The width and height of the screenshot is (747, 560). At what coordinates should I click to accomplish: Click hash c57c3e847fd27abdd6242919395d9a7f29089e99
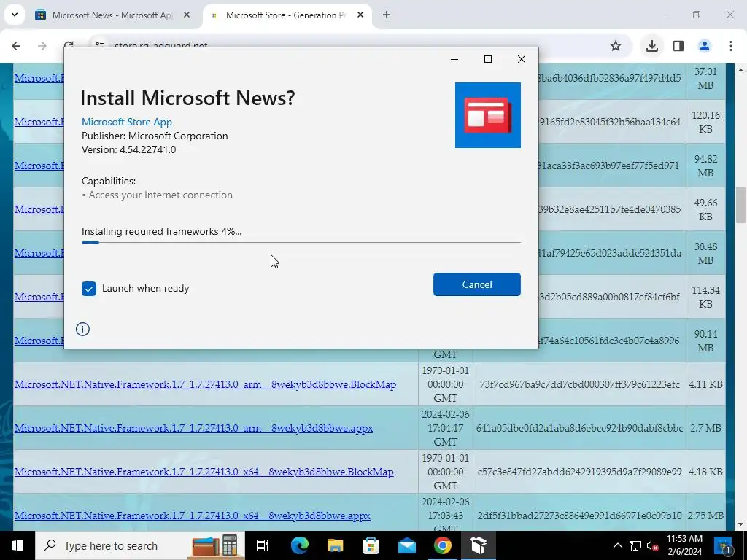(579, 472)
